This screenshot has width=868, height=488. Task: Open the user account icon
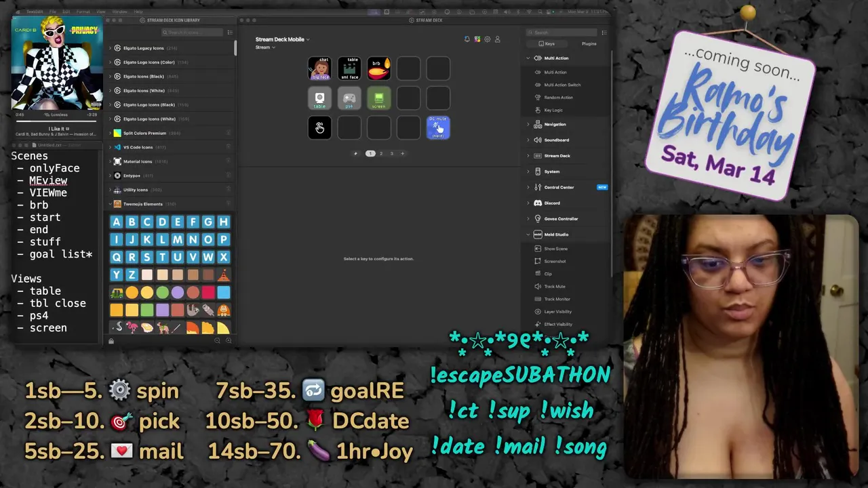(497, 39)
